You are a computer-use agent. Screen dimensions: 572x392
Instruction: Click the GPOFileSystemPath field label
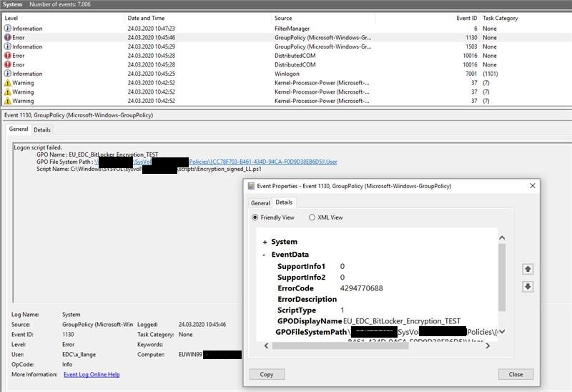pos(311,332)
